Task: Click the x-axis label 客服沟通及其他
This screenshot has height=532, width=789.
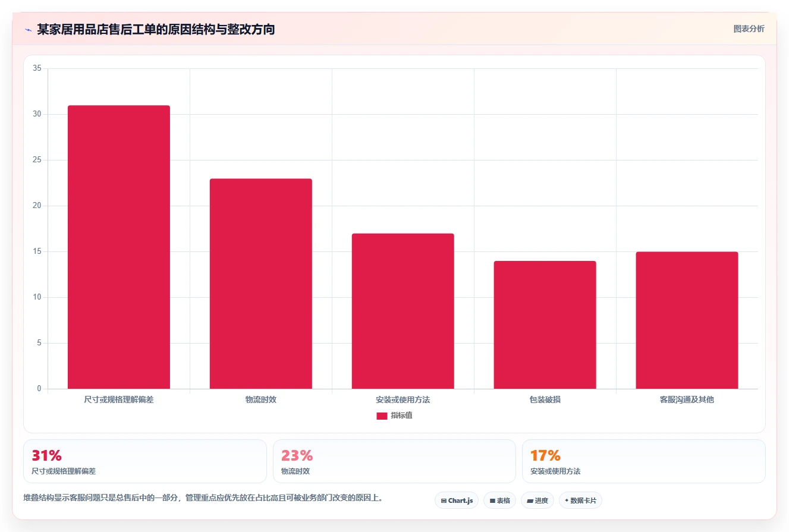Action: tap(687, 399)
